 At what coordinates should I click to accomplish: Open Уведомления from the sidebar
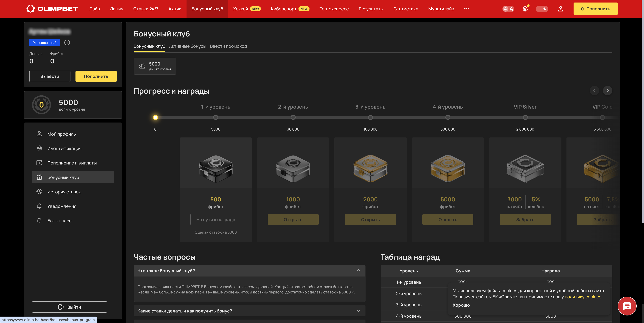[x=62, y=206]
